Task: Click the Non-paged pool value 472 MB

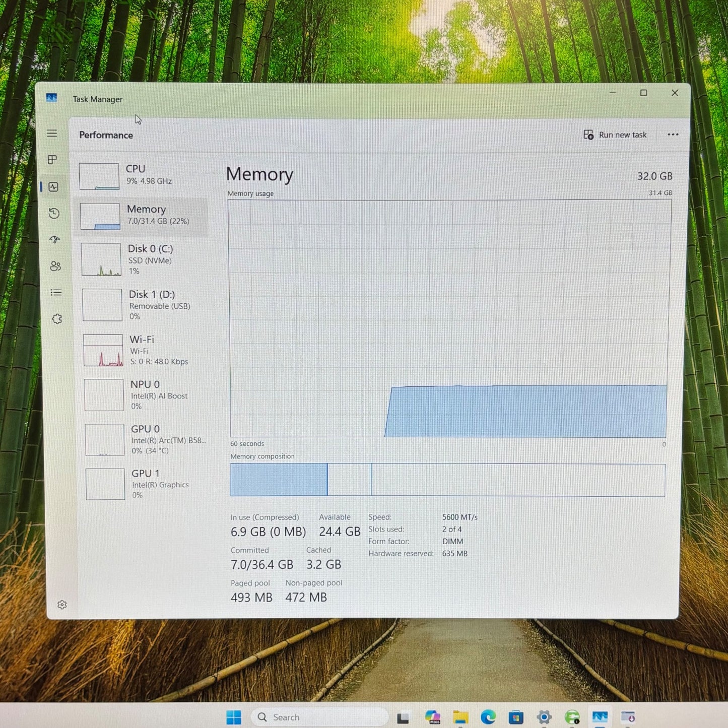Action: click(306, 598)
